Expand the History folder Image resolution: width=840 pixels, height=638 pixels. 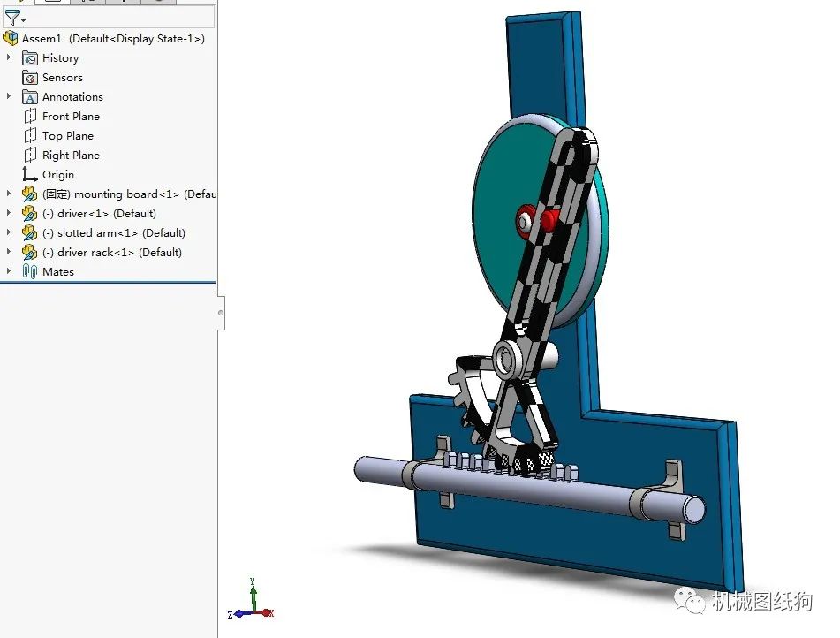(9, 57)
